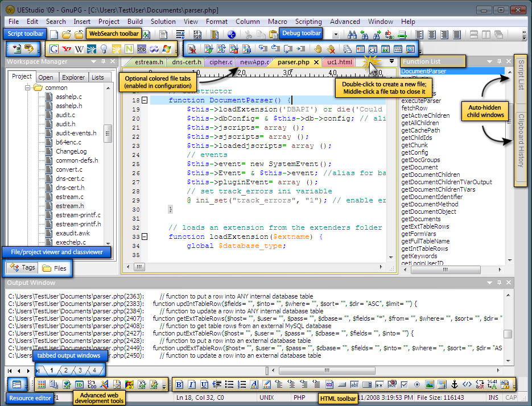Collapse the loadExtension function fold

(x=145, y=237)
